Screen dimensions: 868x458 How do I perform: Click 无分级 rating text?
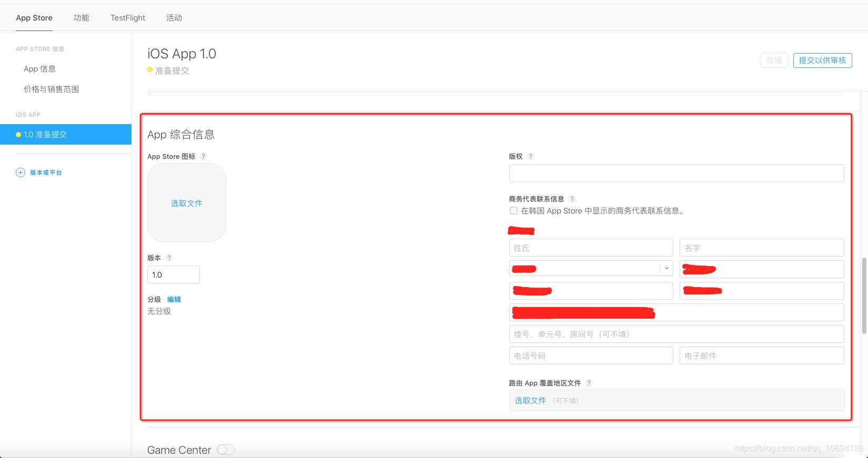click(159, 311)
